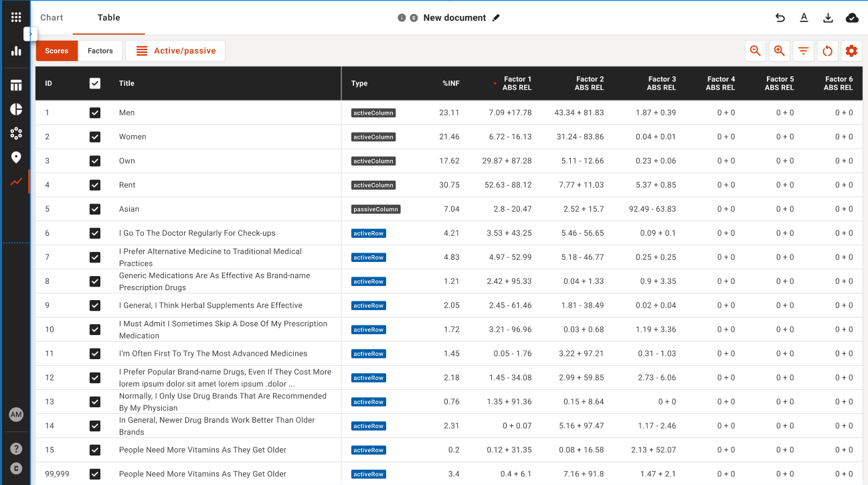
Task: Expand the collapsed left sidebar chevron
Action: click(x=30, y=33)
